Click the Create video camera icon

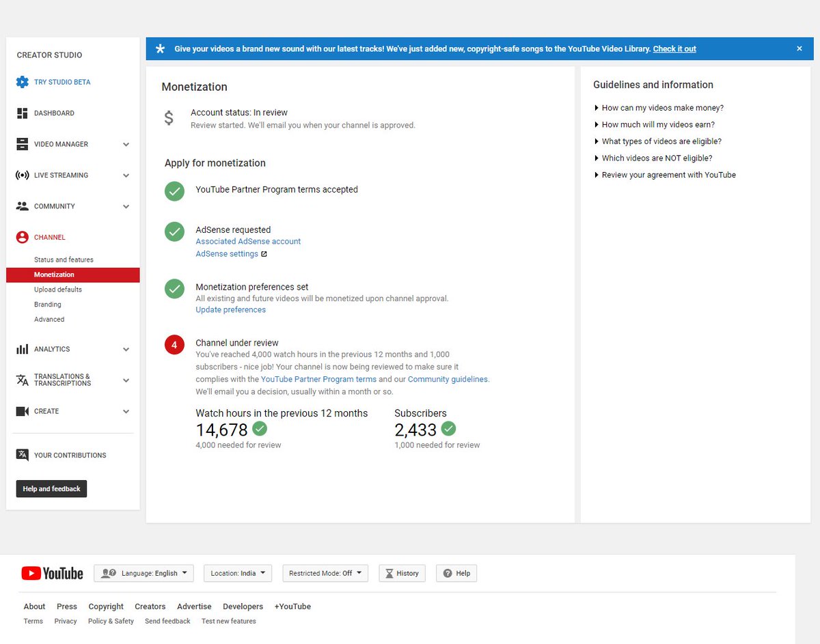pyautogui.click(x=22, y=411)
